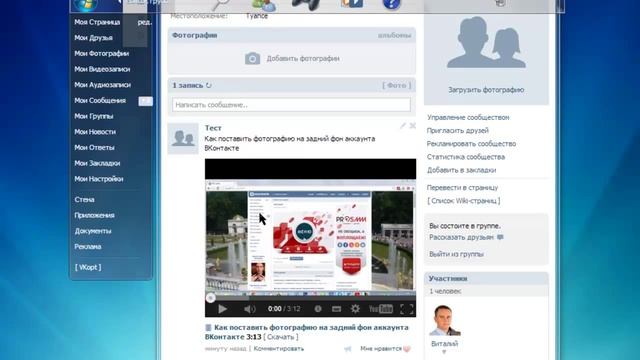Open Управление сообществом link
The height and width of the screenshot is (360, 640).
coord(468,118)
